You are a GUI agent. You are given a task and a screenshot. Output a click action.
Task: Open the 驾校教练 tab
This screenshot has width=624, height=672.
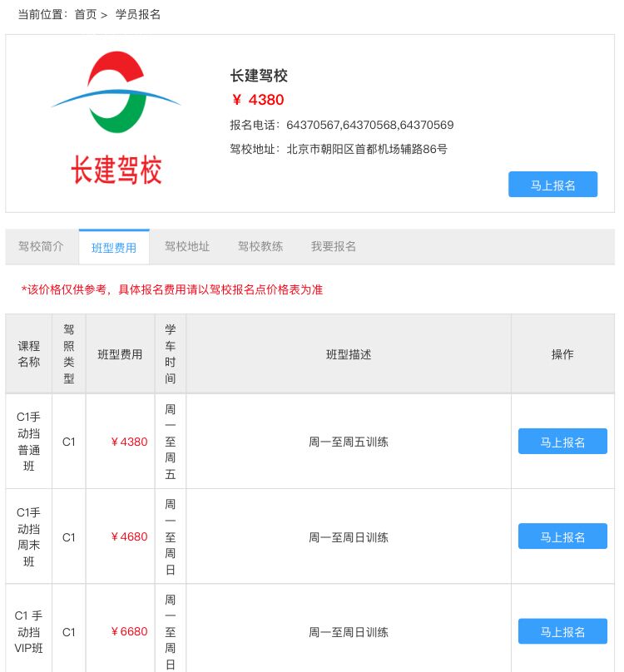click(x=260, y=247)
